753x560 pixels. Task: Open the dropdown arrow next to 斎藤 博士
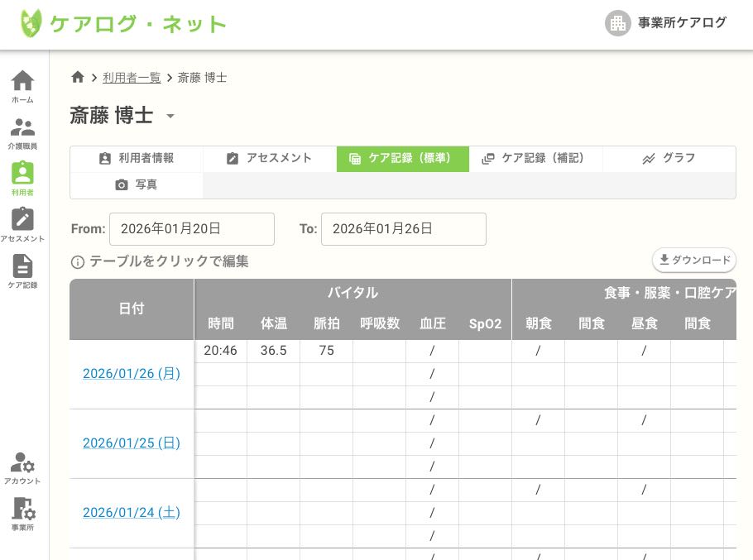pos(170,117)
